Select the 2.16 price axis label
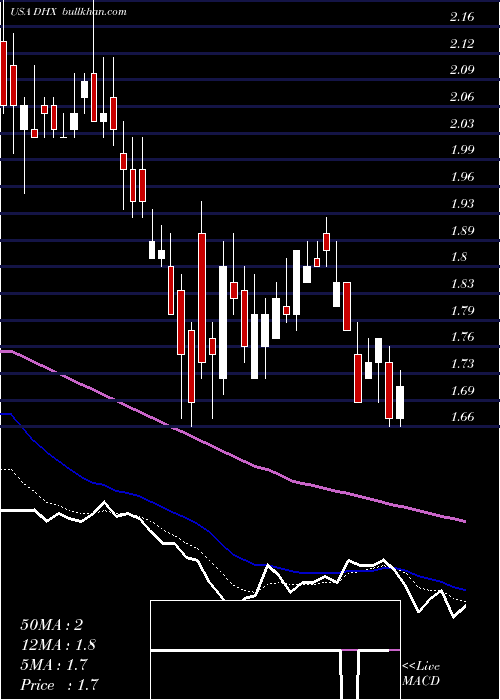The image size is (500, 700). point(462,17)
